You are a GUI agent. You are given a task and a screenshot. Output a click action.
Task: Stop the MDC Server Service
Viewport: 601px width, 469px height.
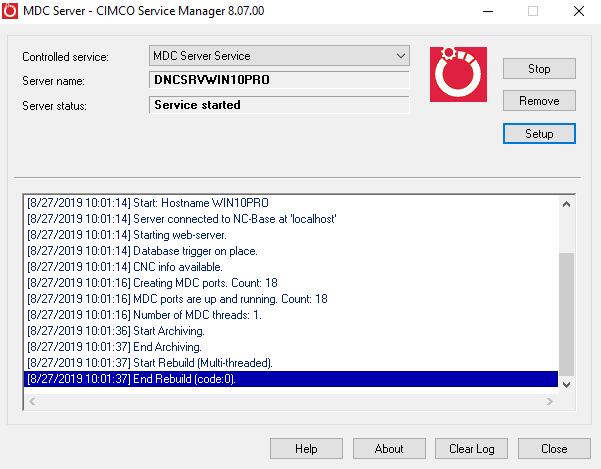click(539, 69)
